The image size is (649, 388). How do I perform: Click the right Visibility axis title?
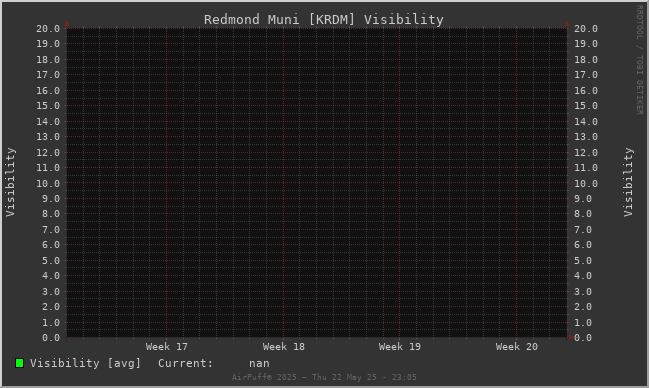click(628, 182)
